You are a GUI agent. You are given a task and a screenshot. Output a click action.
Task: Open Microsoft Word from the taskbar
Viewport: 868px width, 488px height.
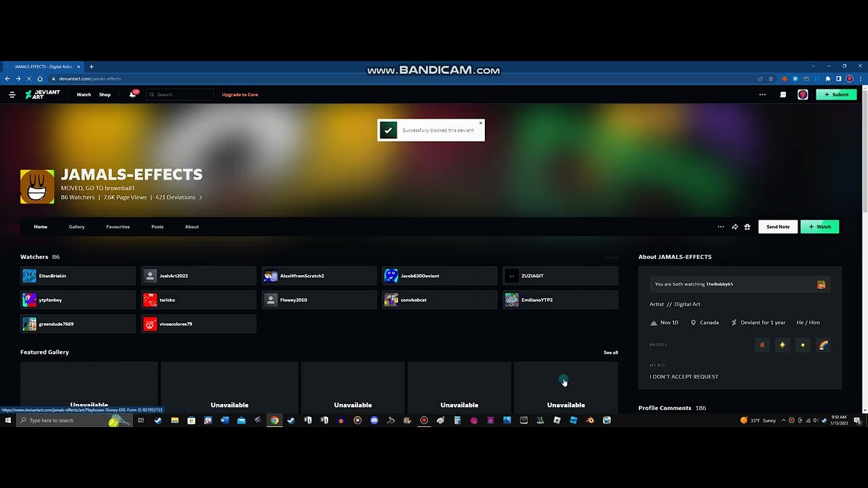[x=224, y=420]
